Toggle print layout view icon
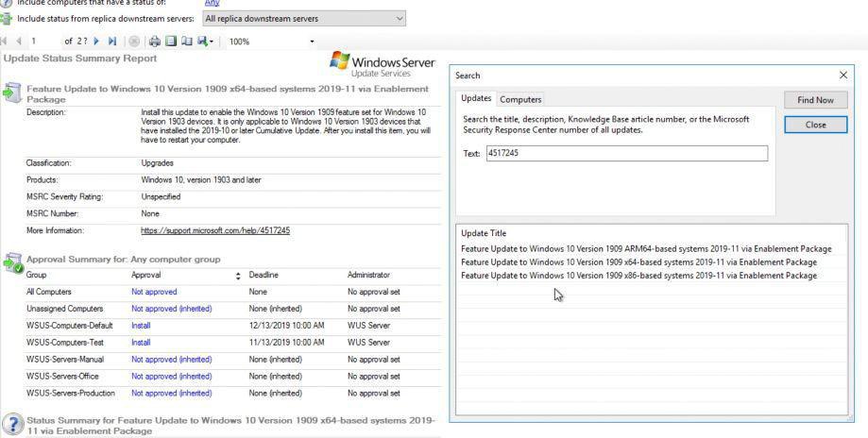The width and height of the screenshot is (868, 438). pyautogui.click(x=171, y=41)
